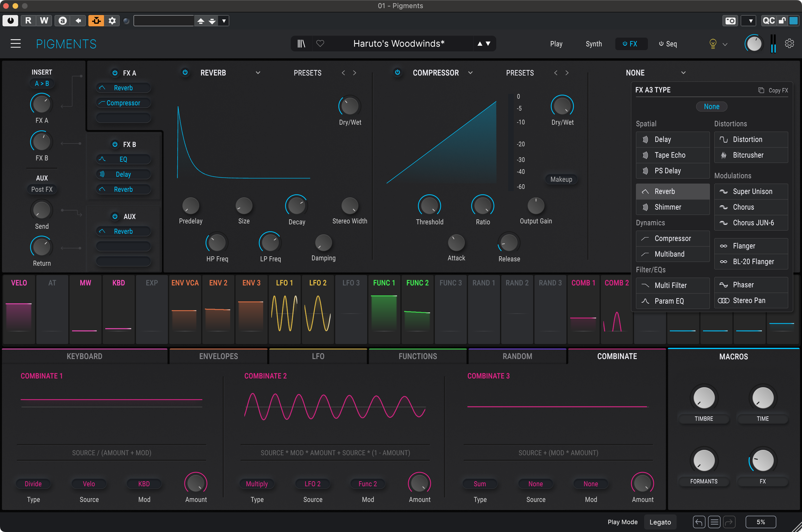The width and height of the screenshot is (802, 532).
Task: Toggle the Makeup gain button
Action: click(561, 180)
